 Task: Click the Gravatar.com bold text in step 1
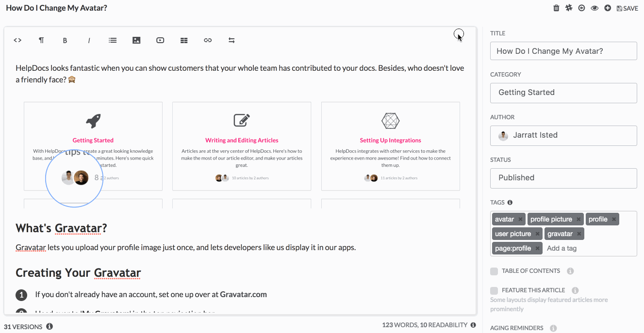pos(243,294)
